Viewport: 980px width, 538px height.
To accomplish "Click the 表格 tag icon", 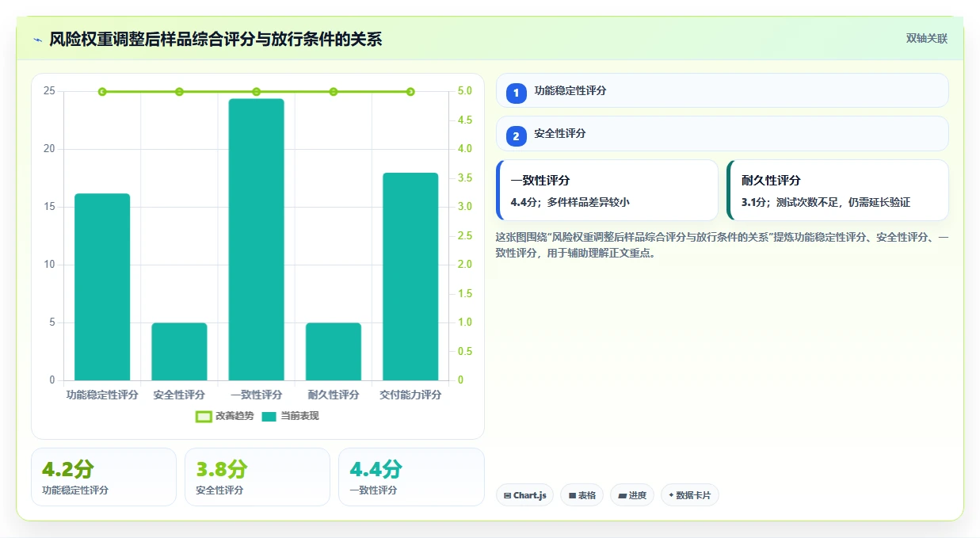I will [572, 495].
